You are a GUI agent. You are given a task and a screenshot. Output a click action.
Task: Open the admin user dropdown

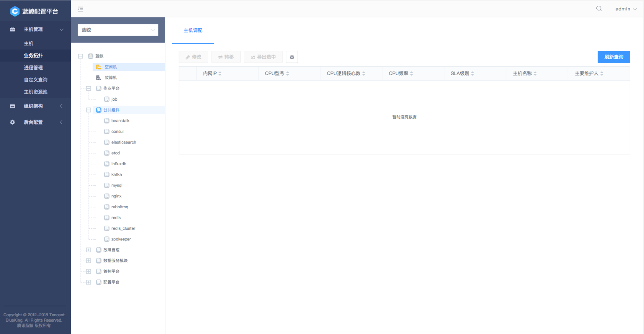click(625, 9)
